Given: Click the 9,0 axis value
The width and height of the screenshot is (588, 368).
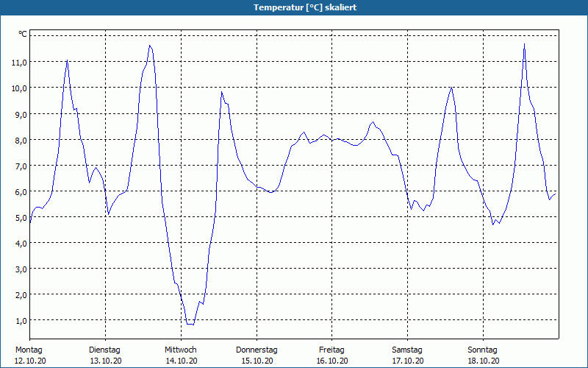Looking at the screenshot, I should pyautogui.click(x=21, y=115).
